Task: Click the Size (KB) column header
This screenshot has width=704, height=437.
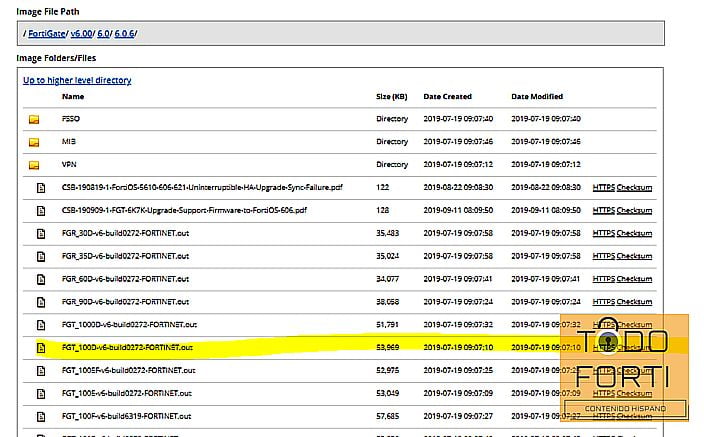Action: (x=392, y=97)
